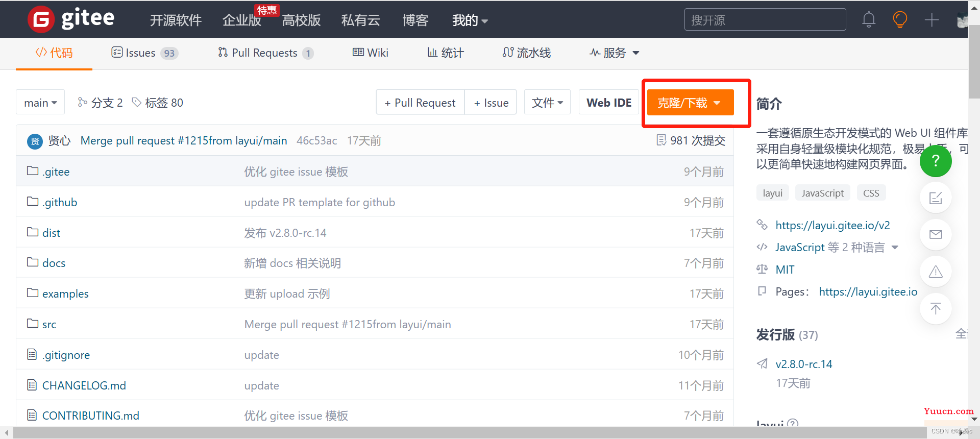
Task: Open the Wiki tab
Action: [x=371, y=53]
